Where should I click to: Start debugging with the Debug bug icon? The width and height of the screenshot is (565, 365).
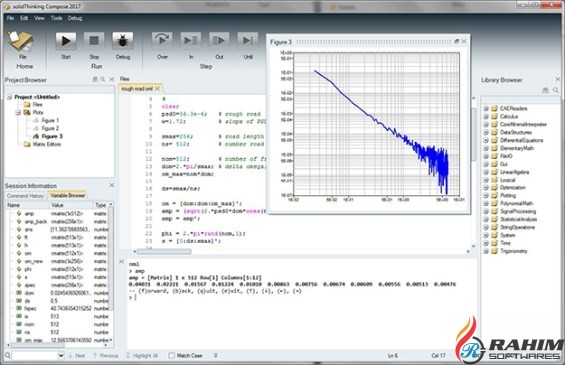click(123, 41)
